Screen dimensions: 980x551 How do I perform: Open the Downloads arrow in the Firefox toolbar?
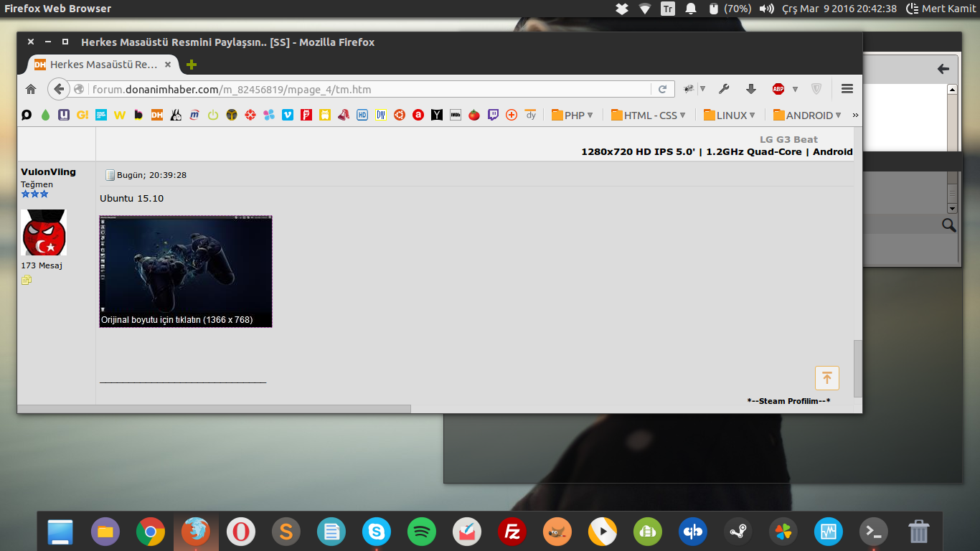point(751,89)
